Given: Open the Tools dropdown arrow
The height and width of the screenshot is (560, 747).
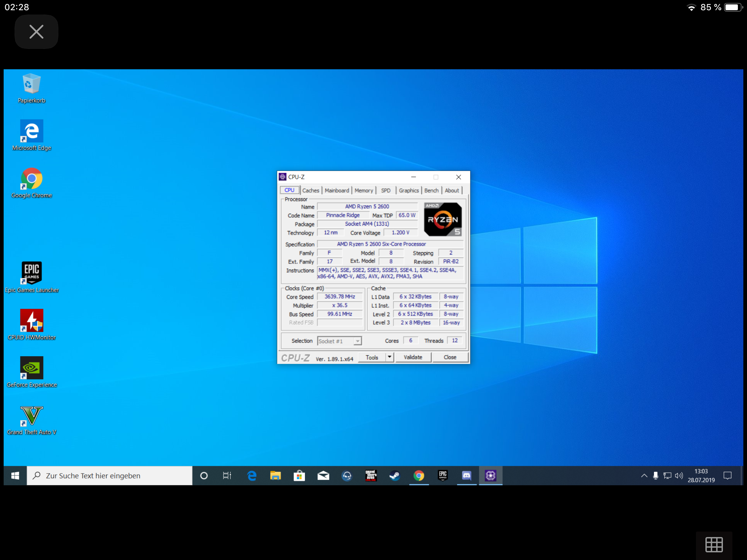Looking at the screenshot, I should coord(390,357).
